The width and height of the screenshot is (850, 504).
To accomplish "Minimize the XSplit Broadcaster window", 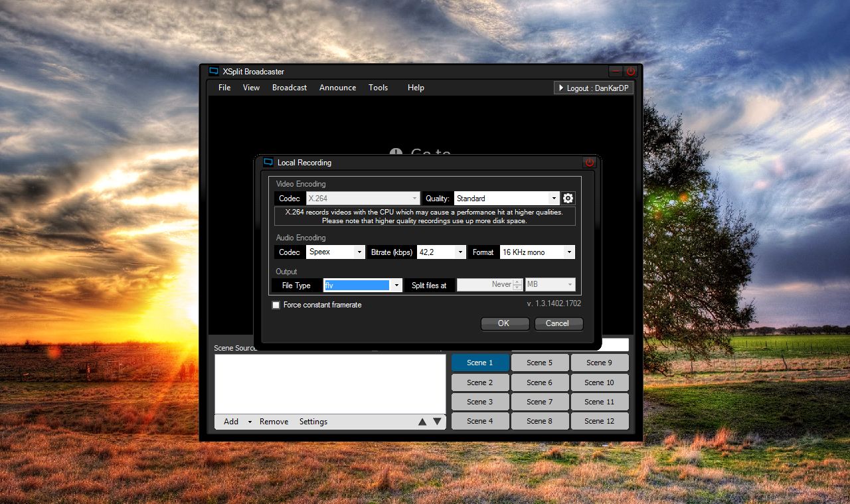I will tap(616, 71).
